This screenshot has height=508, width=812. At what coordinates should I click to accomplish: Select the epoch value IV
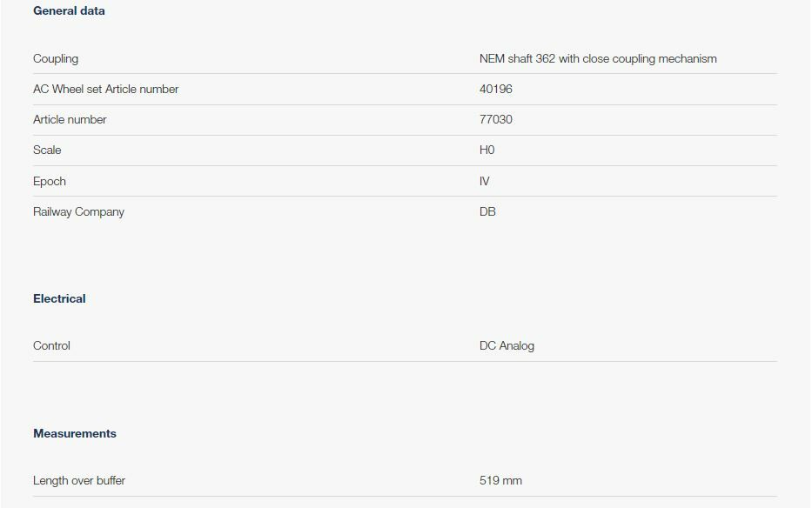tap(485, 182)
